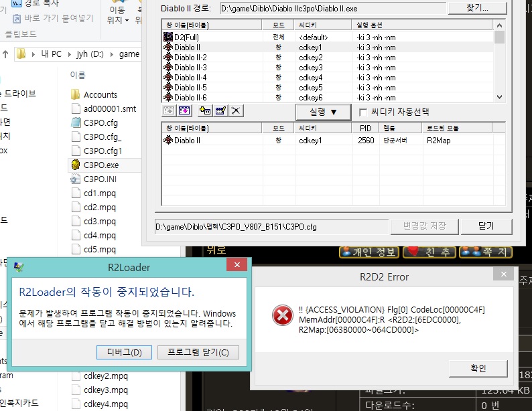Click scroll down arrow in launcher list
This screenshot has width=532, height=411.
(499, 97)
